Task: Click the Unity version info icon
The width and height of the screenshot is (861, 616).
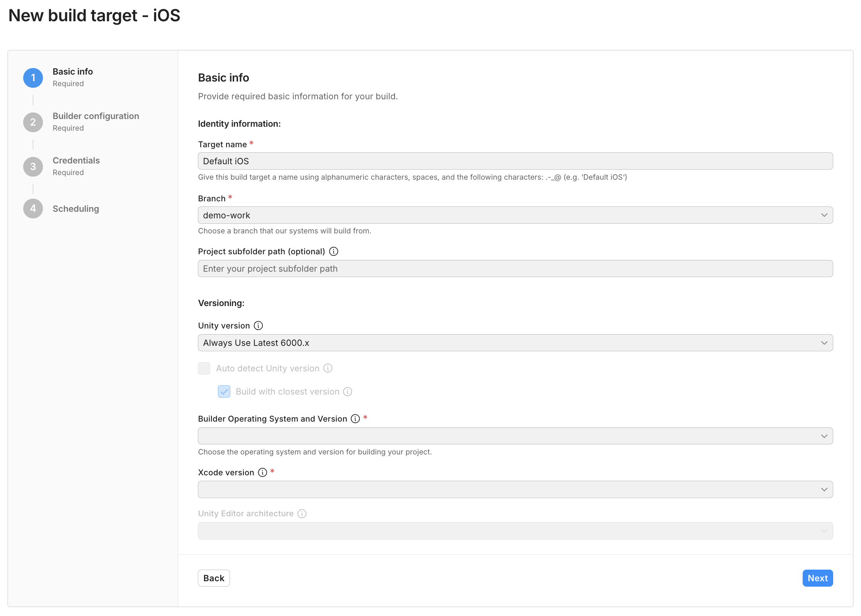Action: (258, 325)
